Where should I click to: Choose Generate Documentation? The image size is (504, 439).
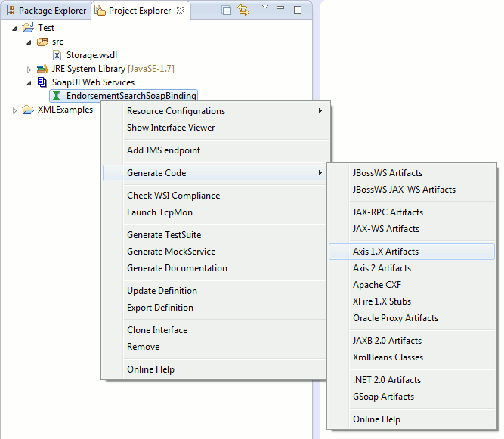(177, 268)
